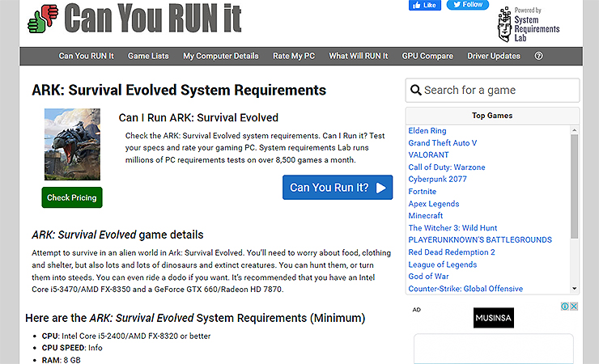Open the Can You RUN It menu item
The image size is (599, 364).
87,56
